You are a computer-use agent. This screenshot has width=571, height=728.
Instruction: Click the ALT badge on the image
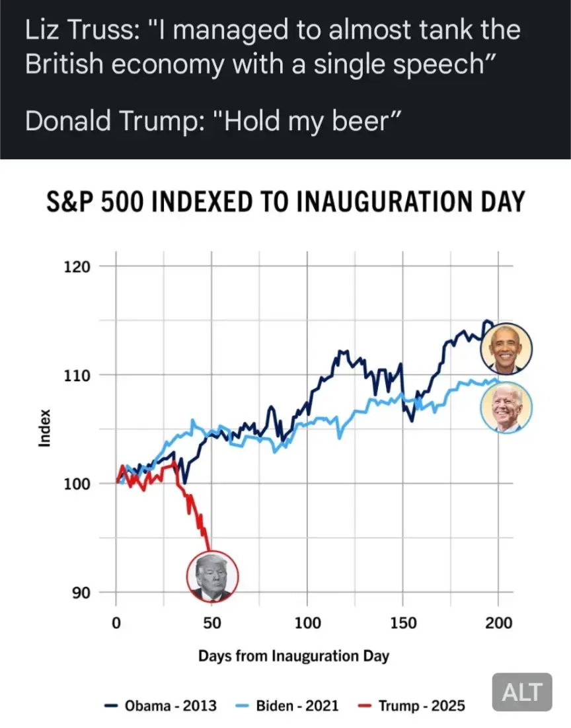point(522,692)
